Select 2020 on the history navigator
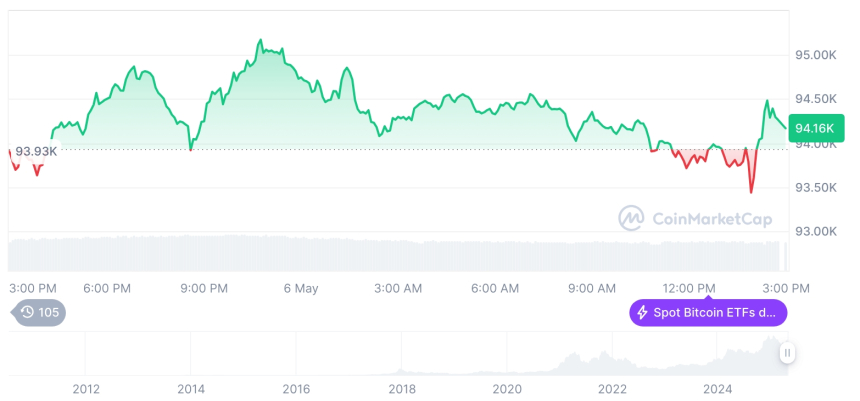 (507, 388)
